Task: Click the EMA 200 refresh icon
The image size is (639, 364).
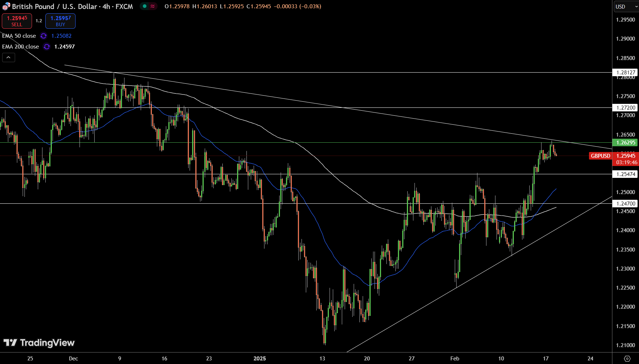Action: click(x=47, y=47)
